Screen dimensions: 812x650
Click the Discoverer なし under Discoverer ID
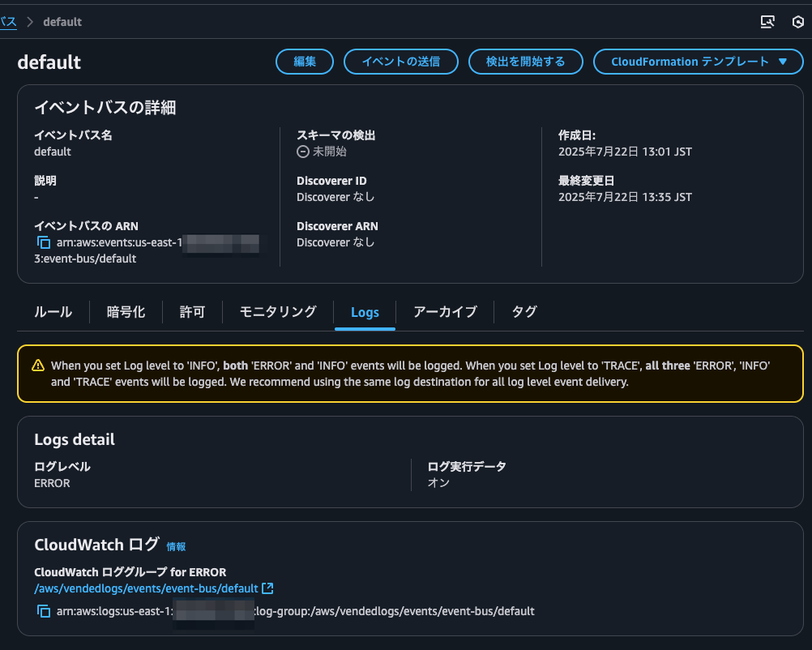pos(335,197)
